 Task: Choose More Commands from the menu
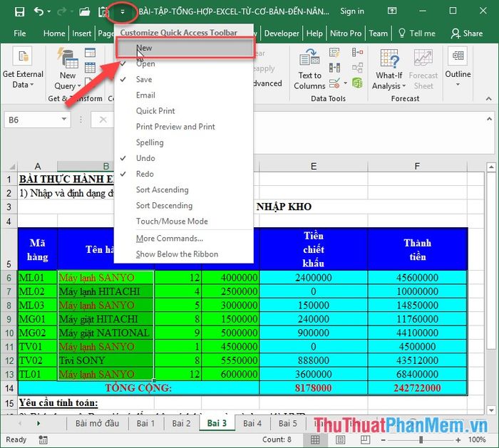(170, 239)
